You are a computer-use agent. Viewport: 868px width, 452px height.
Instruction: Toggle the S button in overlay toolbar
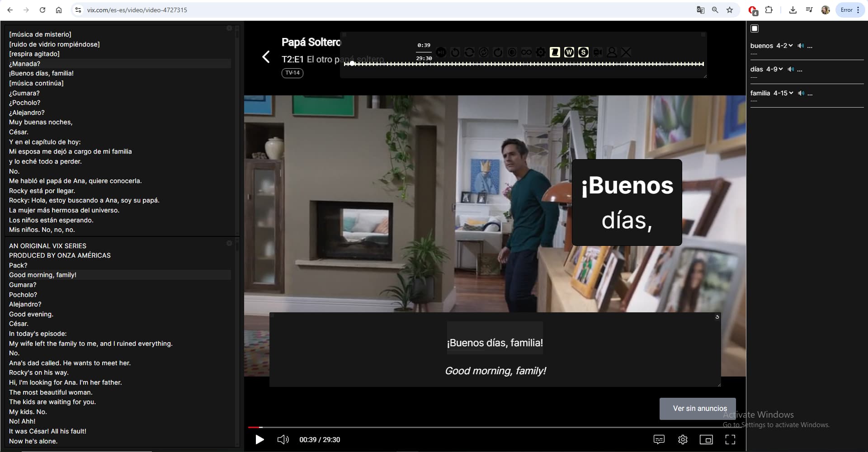pyautogui.click(x=583, y=52)
